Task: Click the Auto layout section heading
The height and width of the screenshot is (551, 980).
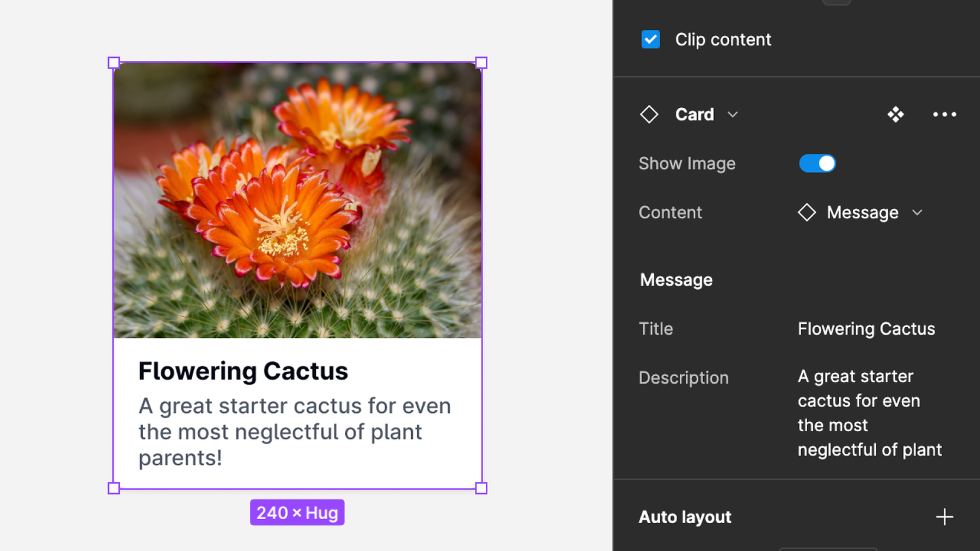Action: (x=685, y=517)
